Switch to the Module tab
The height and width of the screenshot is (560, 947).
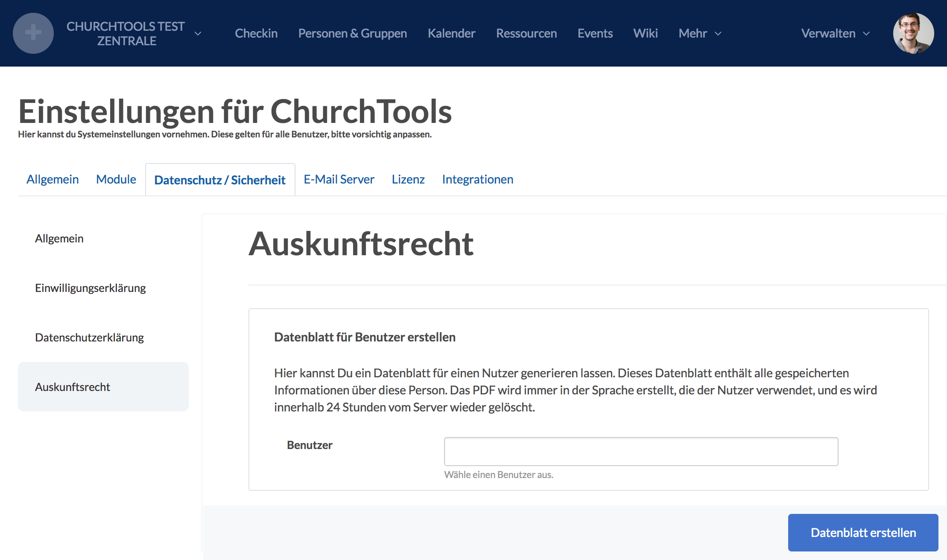click(116, 179)
